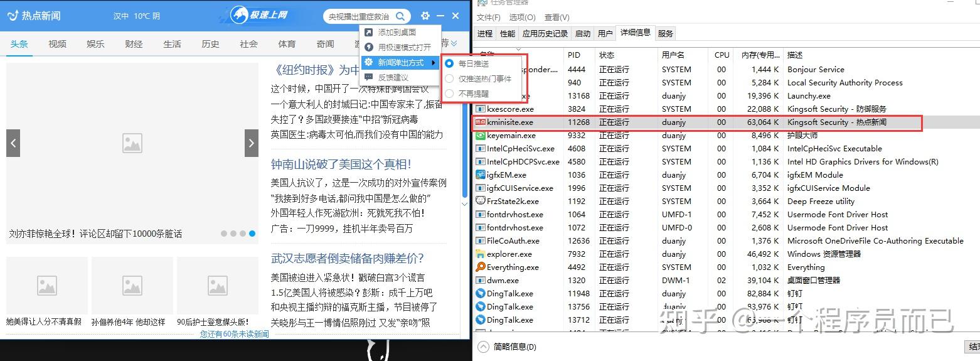Sort processes by 内存(专用 column header

pyautogui.click(x=758, y=55)
